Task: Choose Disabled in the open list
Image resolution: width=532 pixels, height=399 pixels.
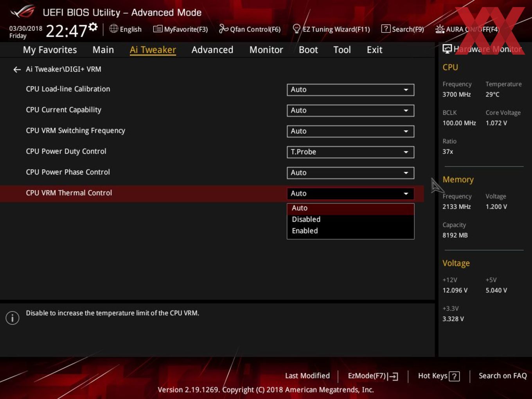Action: pos(350,219)
